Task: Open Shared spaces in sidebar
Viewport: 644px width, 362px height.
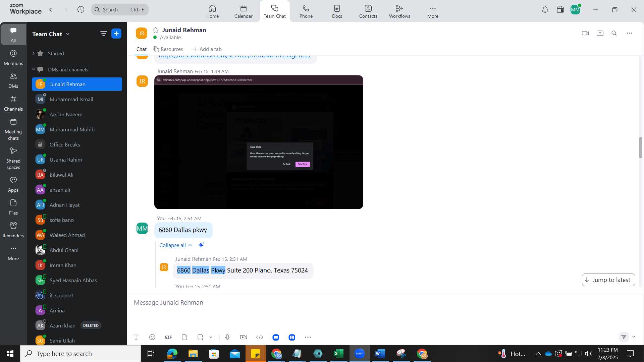Action: 13,159
